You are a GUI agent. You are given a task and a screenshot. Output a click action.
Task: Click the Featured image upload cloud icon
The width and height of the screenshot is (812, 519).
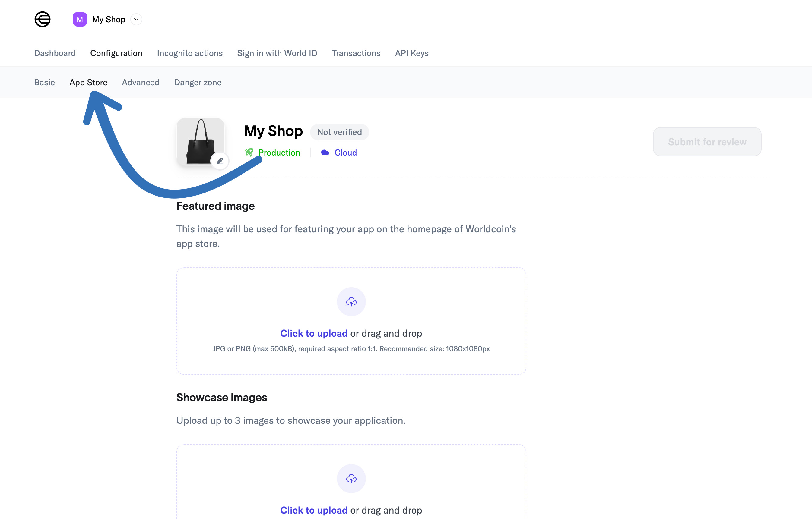(x=351, y=302)
